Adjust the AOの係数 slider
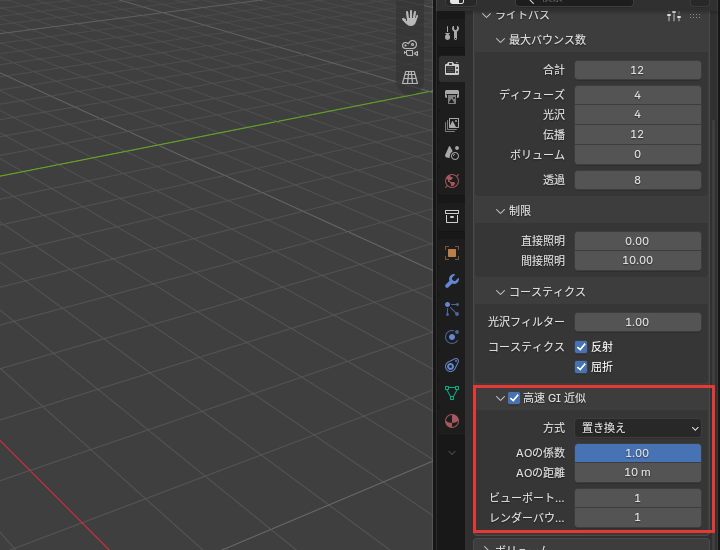This screenshot has width=720, height=550. pyautogui.click(x=638, y=453)
